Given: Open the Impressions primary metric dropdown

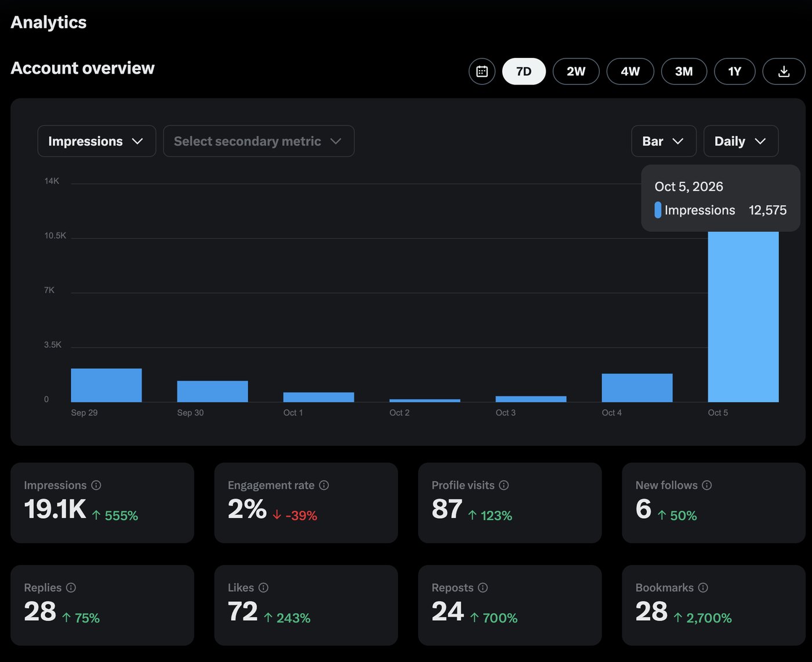Looking at the screenshot, I should [x=97, y=141].
